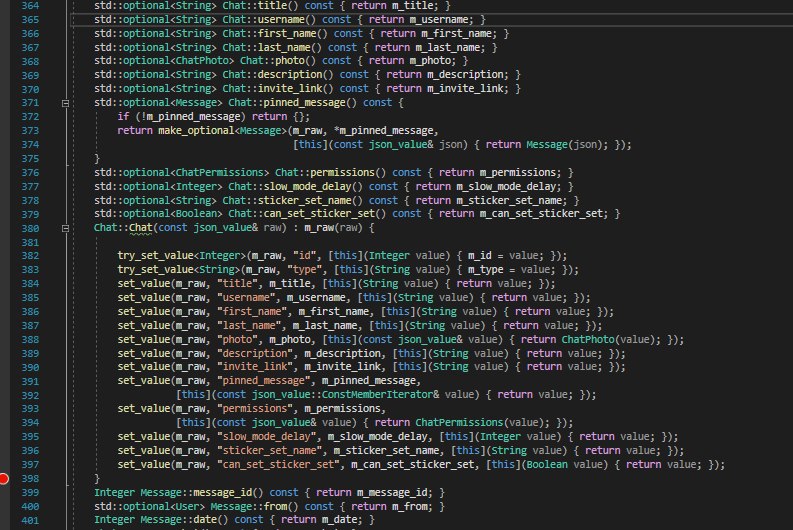The width and height of the screenshot is (793, 530).
Task: Click ChatPermissions(value) on line 394
Action: point(481,423)
